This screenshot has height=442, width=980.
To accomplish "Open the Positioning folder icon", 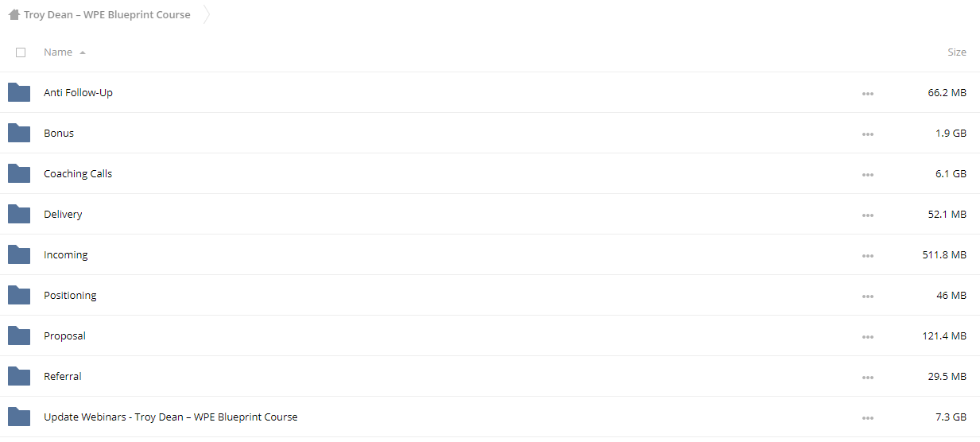I will [x=19, y=295].
